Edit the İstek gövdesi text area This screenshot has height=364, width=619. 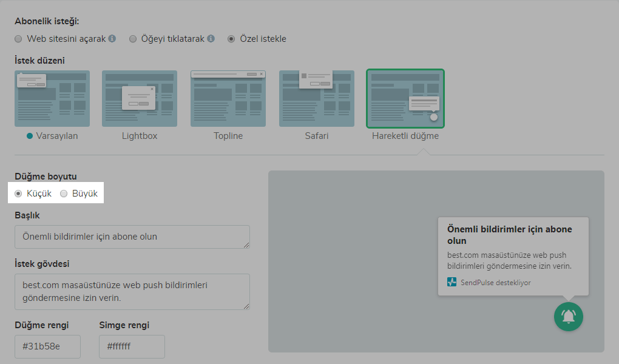pyautogui.click(x=132, y=292)
